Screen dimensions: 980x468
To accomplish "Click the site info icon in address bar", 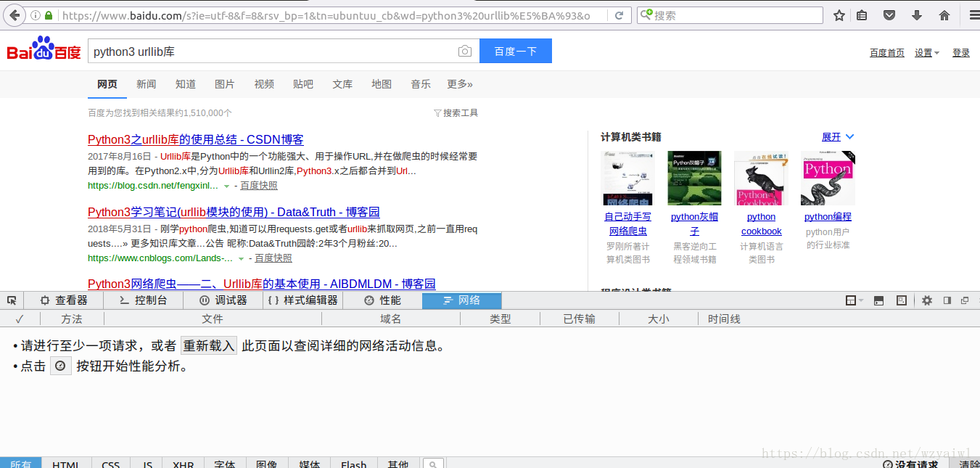I will pyautogui.click(x=34, y=15).
